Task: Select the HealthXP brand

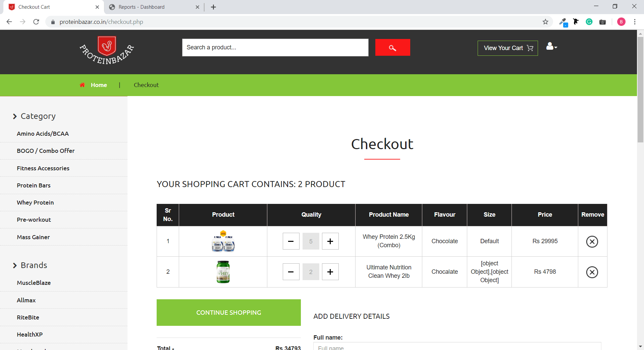Action: [30, 335]
